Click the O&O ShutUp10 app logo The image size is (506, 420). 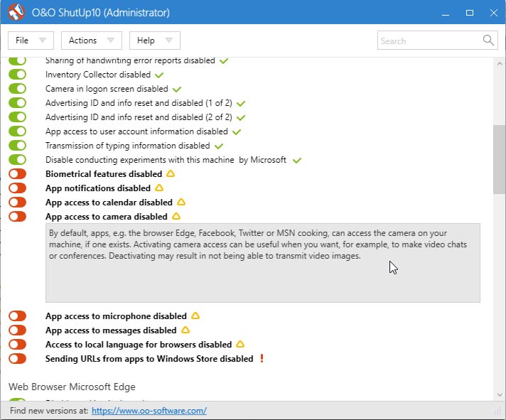16,12
